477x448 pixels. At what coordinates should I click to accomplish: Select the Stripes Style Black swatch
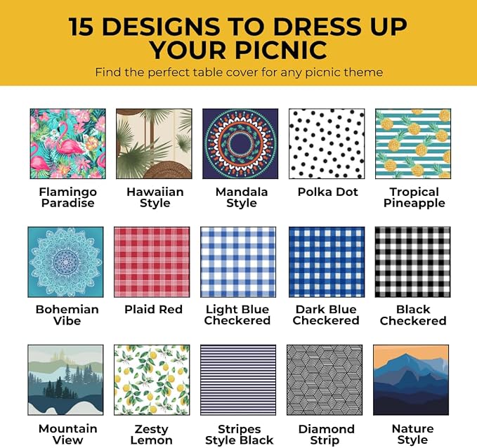coord(238,380)
